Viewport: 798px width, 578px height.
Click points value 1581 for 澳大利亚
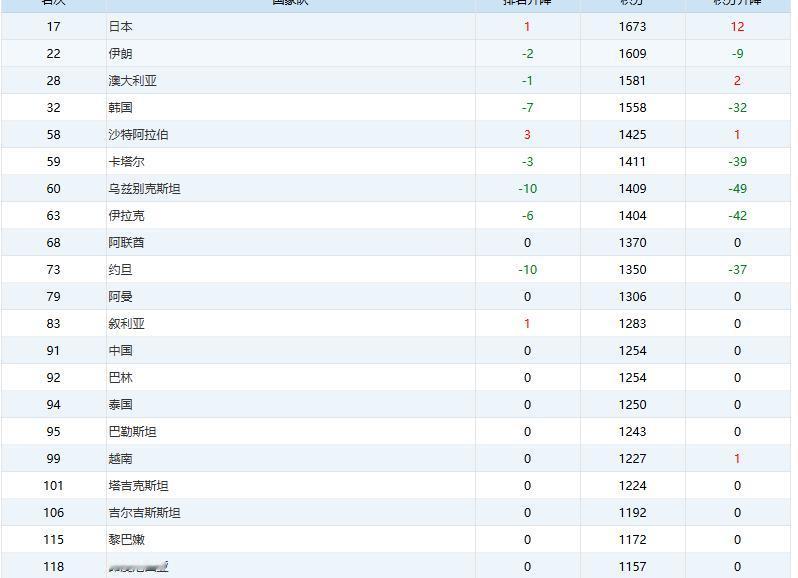coord(633,80)
